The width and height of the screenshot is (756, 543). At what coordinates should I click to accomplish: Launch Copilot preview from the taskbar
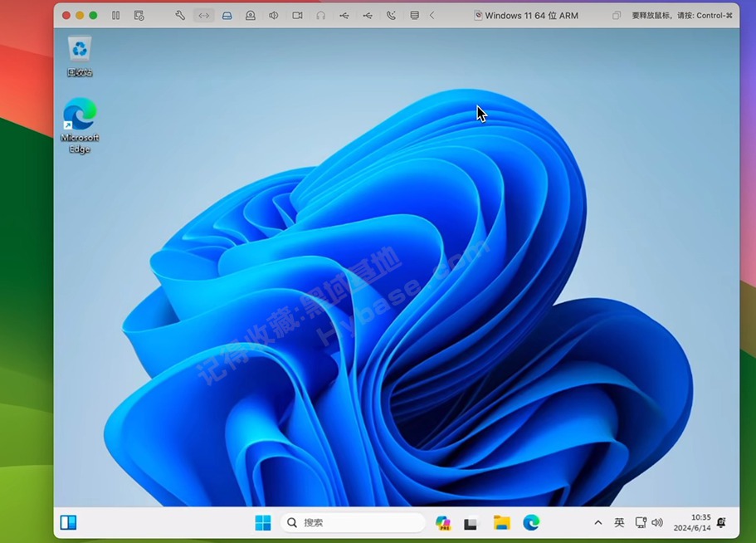(x=442, y=522)
